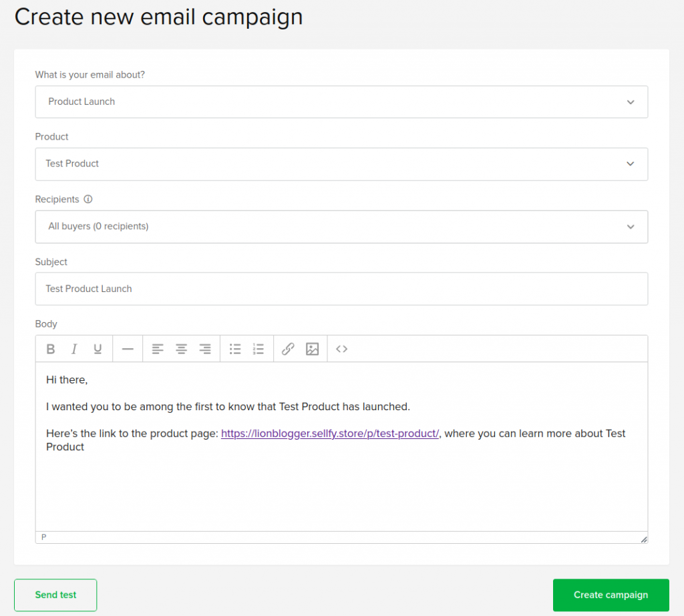This screenshot has height=616, width=684.
Task: Open the Product Launch email type dropdown
Action: (x=341, y=102)
